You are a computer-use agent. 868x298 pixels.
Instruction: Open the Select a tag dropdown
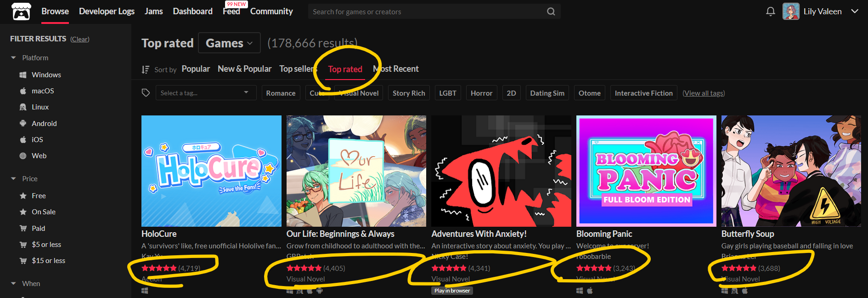(x=205, y=93)
